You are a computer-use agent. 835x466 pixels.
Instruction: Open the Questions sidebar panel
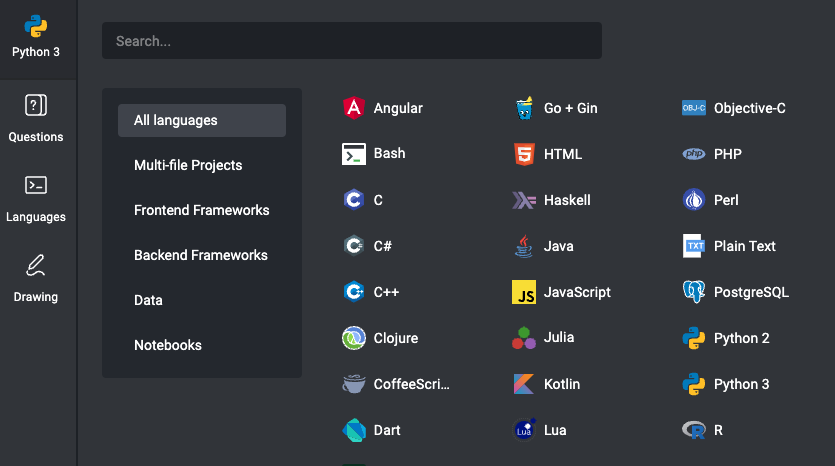[x=36, y=118]
